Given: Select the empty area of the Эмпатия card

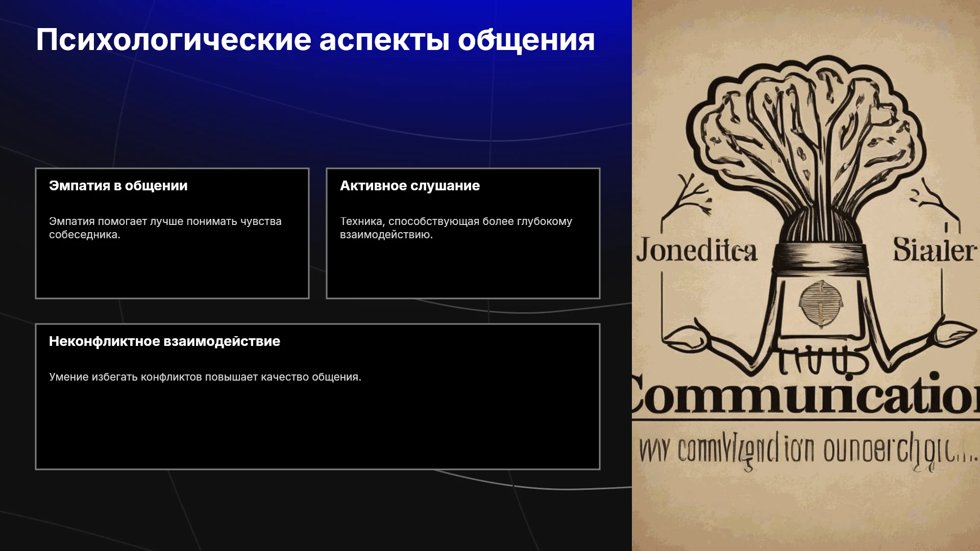Looking at the screenshot, I should tap(172, 268).
